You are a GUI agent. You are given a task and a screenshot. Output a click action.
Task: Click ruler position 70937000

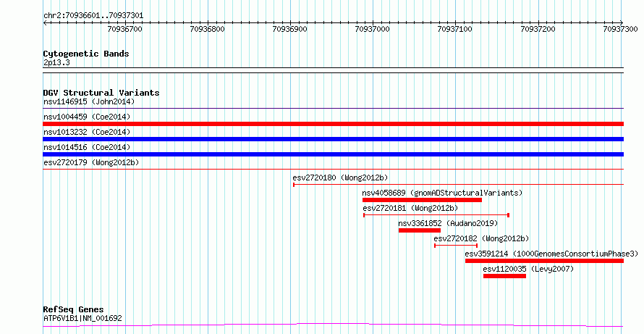[373, 29]
